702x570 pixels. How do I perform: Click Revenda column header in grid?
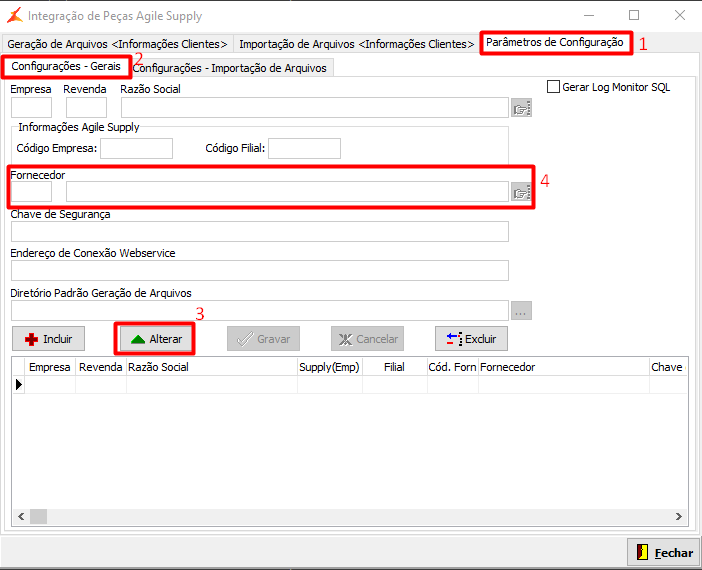(101, 367)
